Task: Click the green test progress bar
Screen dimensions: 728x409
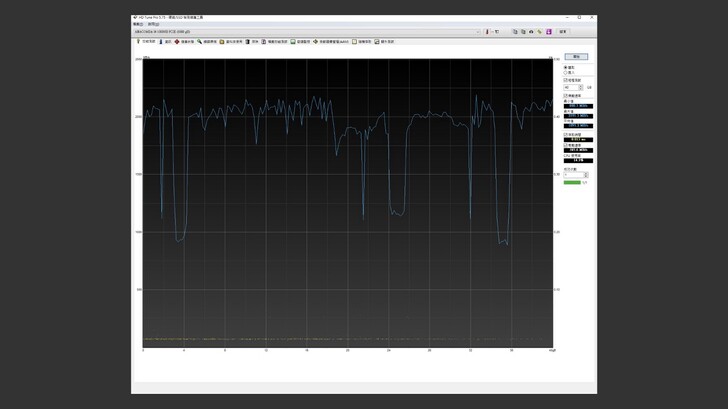Action: click(x=572, y=183)
